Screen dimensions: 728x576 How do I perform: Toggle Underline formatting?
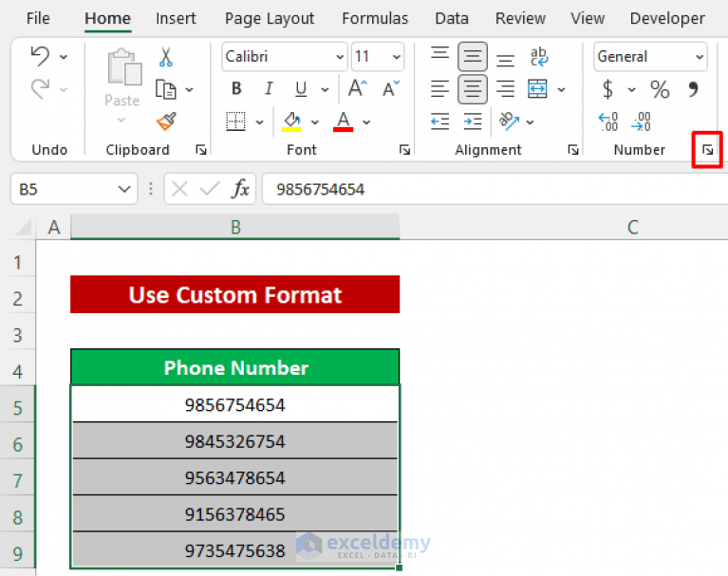(x=301, y=88)
